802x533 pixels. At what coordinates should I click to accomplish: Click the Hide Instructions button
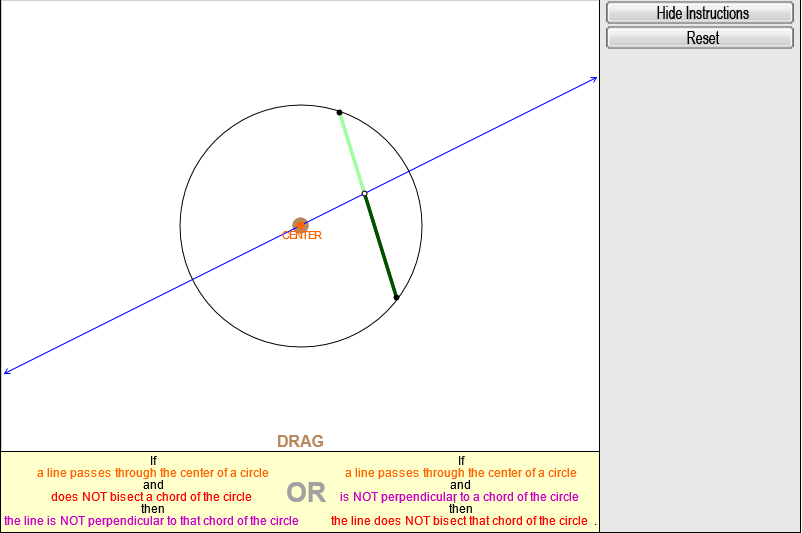click(x=700, y=13)
